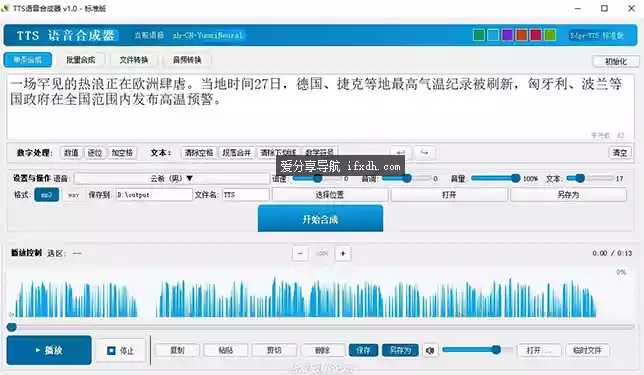This screenshot has height=375, width=644.
Task: Pick the green theme color swatch
Action: [479, 35]
